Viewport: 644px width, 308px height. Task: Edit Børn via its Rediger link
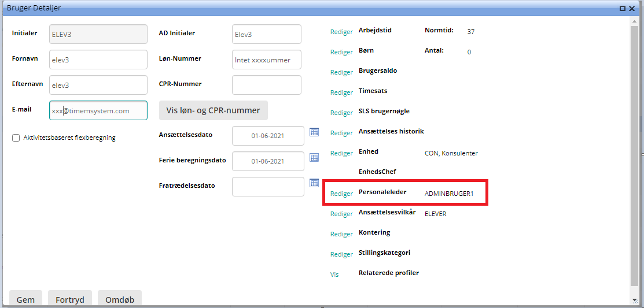pos(341,53)
